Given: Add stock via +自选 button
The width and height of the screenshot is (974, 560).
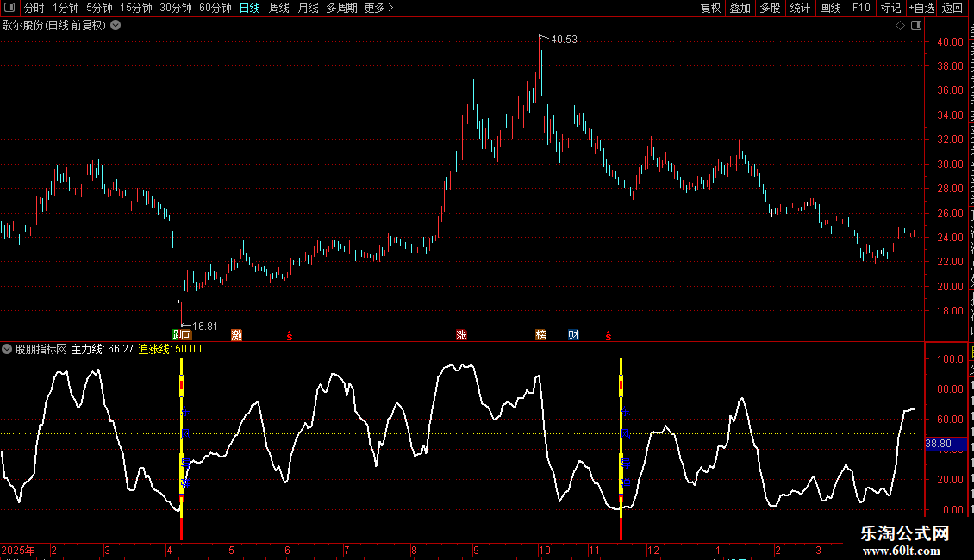Looking at the screenshot, I should click(921, 8).
